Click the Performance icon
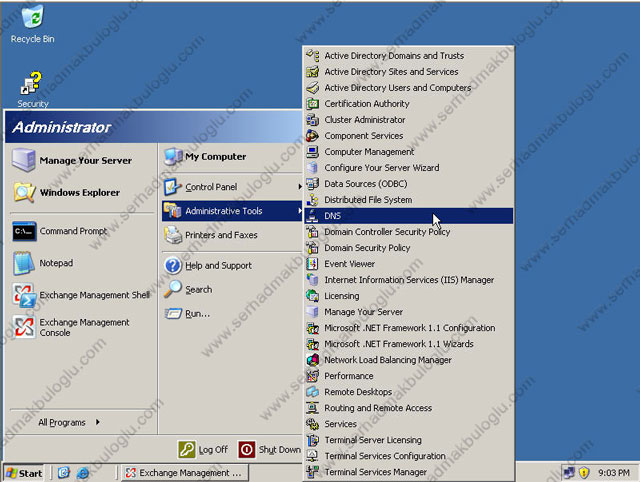Viewport: 640px width, 482px height. coord(313,376)
